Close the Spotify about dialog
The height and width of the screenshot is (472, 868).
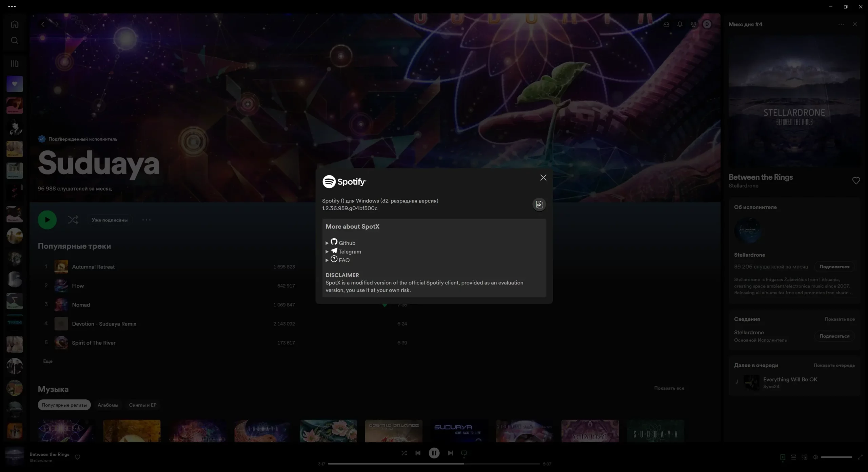(543, 178)
